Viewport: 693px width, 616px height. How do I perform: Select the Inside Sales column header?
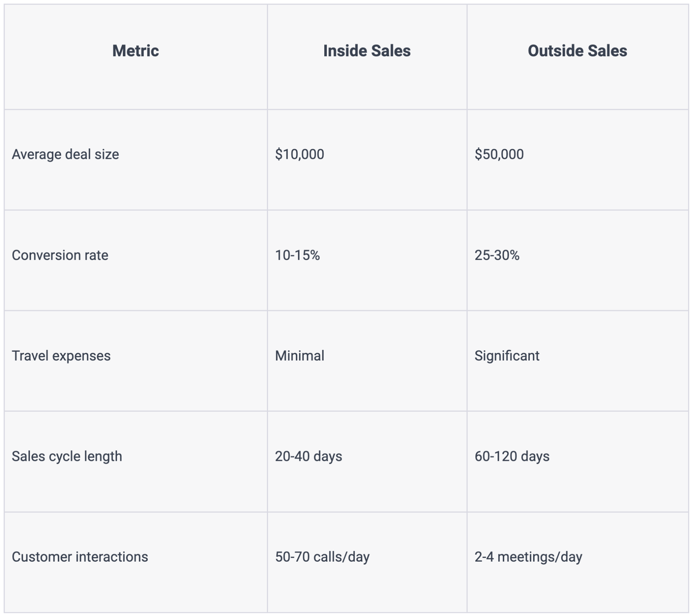point(366,51)
